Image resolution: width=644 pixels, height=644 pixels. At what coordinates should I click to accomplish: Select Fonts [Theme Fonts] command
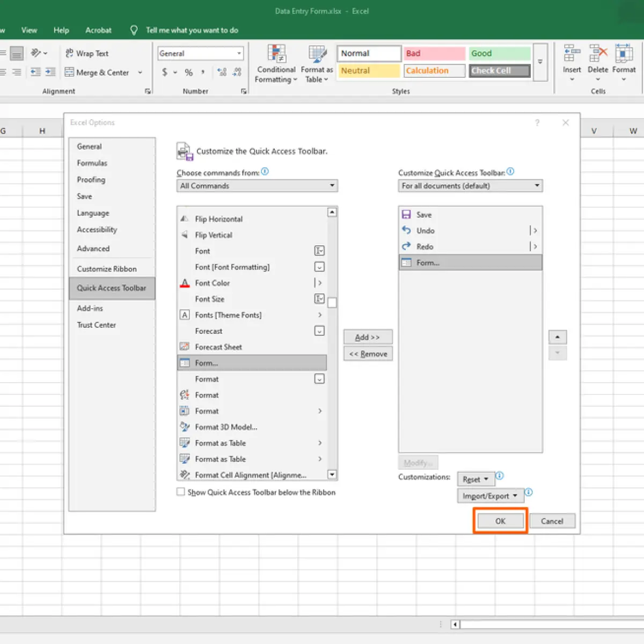point(252,315)
